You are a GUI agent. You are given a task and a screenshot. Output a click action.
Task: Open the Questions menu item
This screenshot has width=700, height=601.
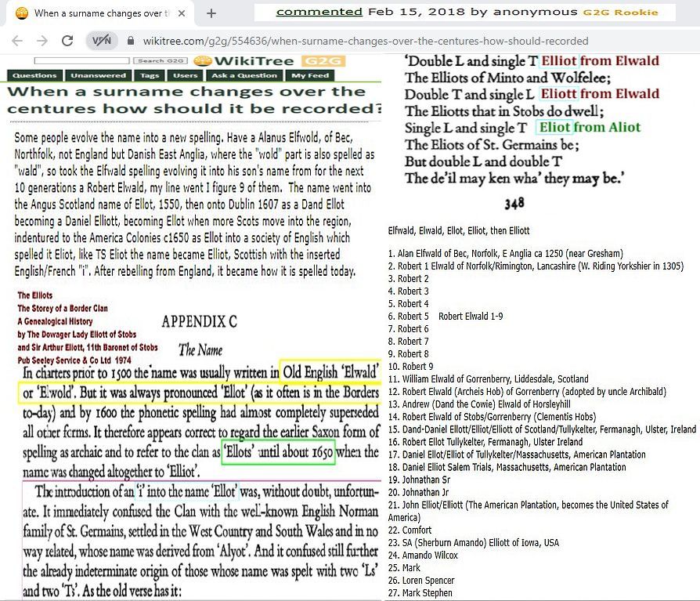click(34, 75)
